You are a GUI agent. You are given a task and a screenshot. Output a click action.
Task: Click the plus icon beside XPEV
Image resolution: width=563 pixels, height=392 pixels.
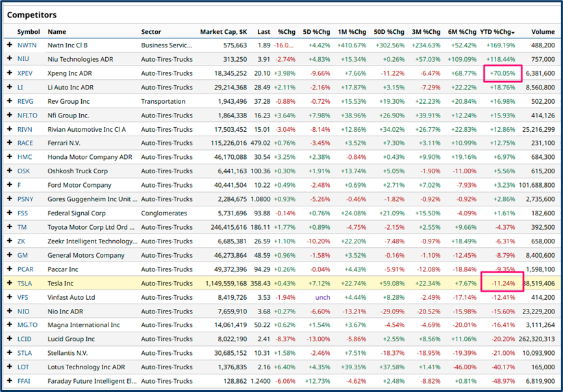pos(9,73)
